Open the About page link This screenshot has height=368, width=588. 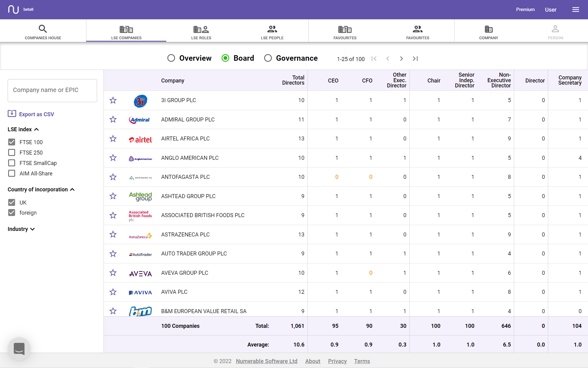coord(313,361)
